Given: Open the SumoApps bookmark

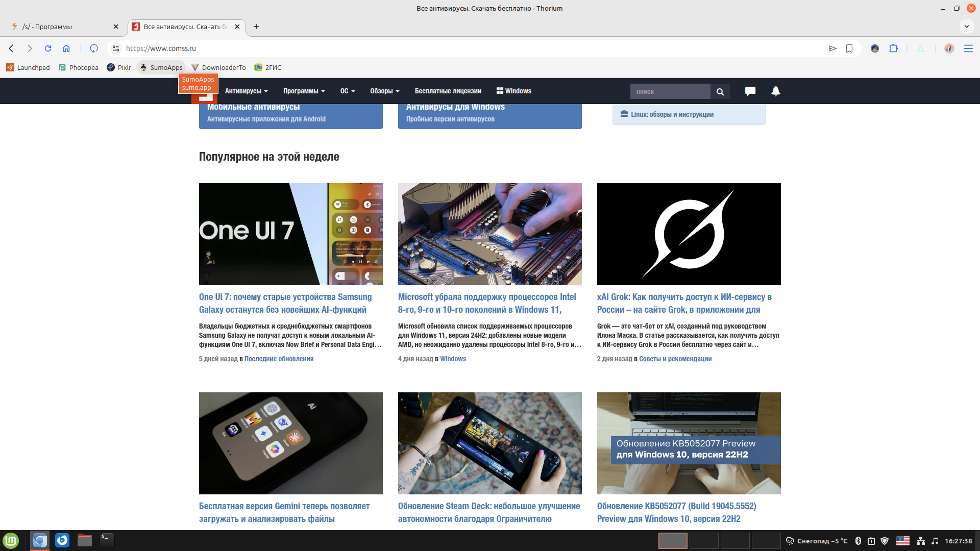Looking at the screenshot, I should pyautogui.click(x=161, y=67).
